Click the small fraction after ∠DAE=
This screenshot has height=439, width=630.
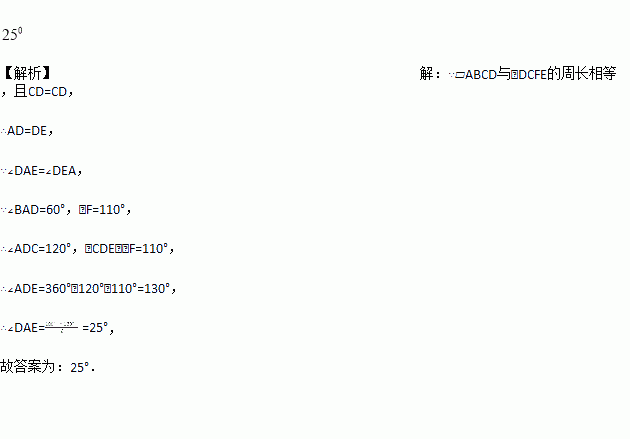(63, 326)
